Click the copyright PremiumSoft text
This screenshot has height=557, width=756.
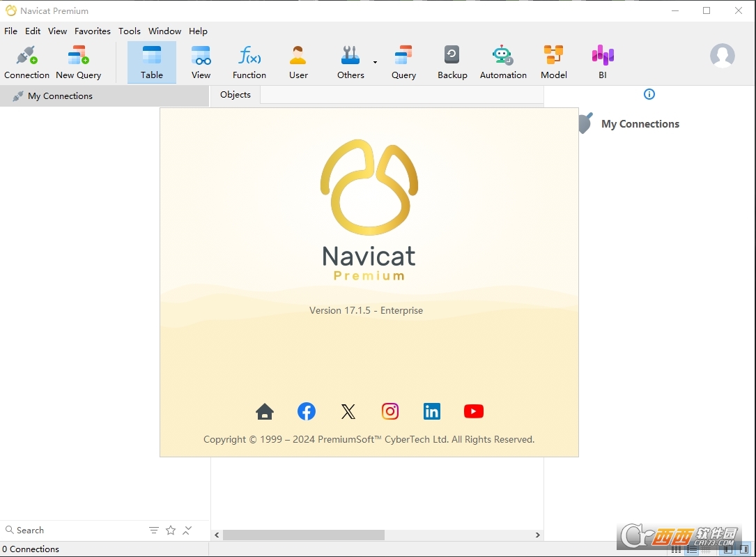[369, 439]
